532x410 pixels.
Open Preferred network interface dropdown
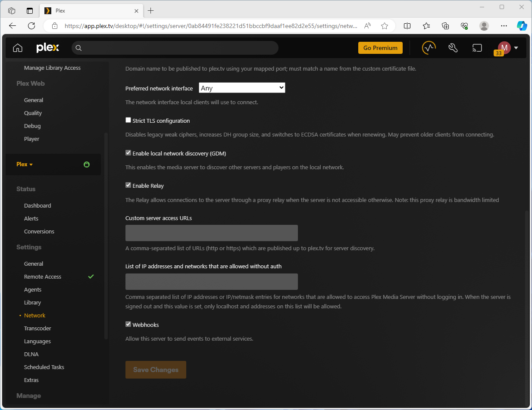pyautogui.click(x=242, y=88)
